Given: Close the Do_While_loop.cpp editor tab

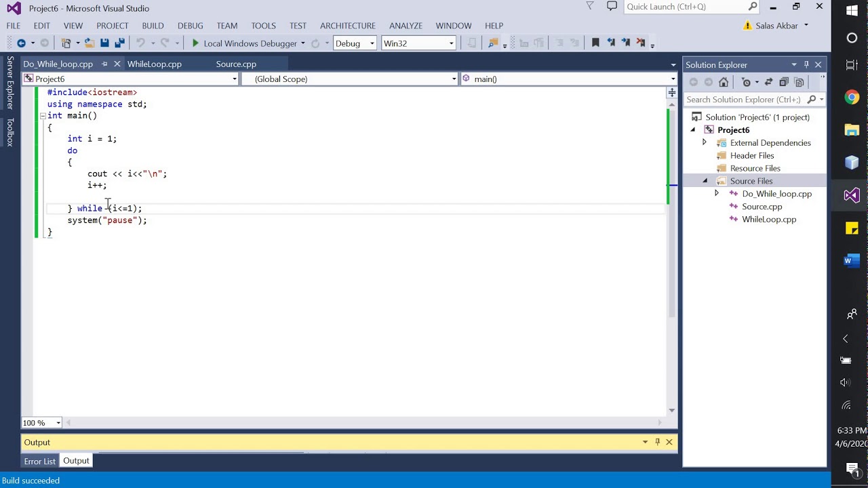Looking at the screenshot, I should 117,64.
